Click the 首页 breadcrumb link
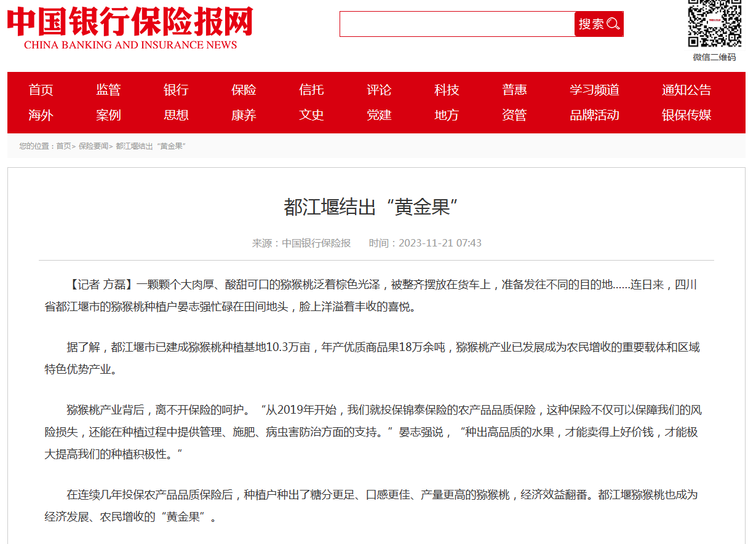This screenshot has width=756, height=544. pos(63,146)
